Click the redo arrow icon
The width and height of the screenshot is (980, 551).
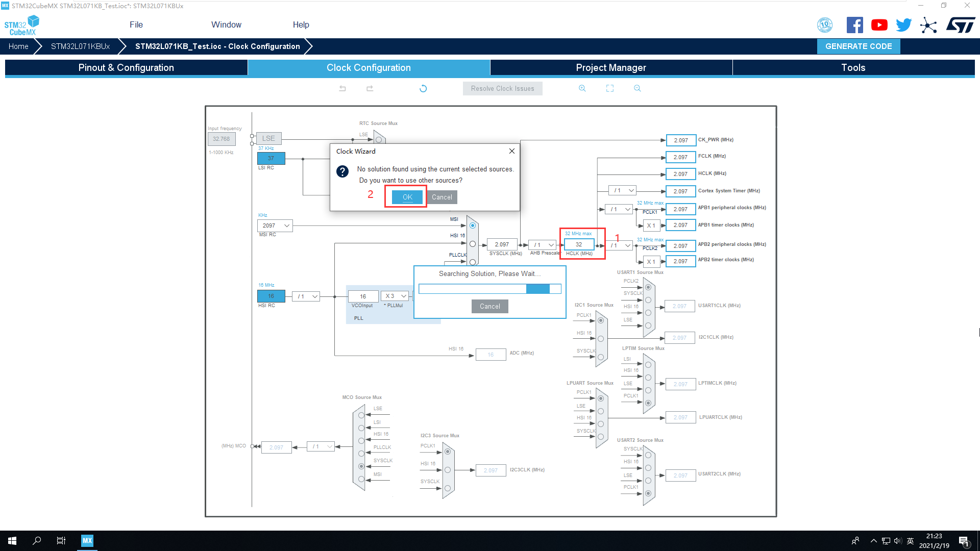point(370,88)
